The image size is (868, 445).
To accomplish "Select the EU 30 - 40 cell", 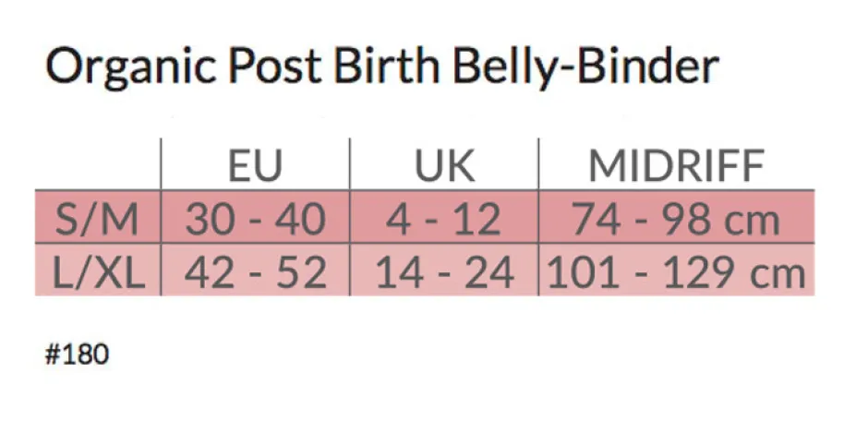I will 255,220.
